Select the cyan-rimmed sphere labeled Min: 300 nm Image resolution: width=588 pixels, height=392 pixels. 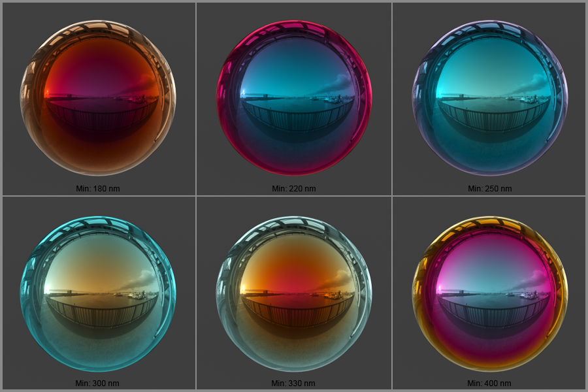(x=98, y=294)
